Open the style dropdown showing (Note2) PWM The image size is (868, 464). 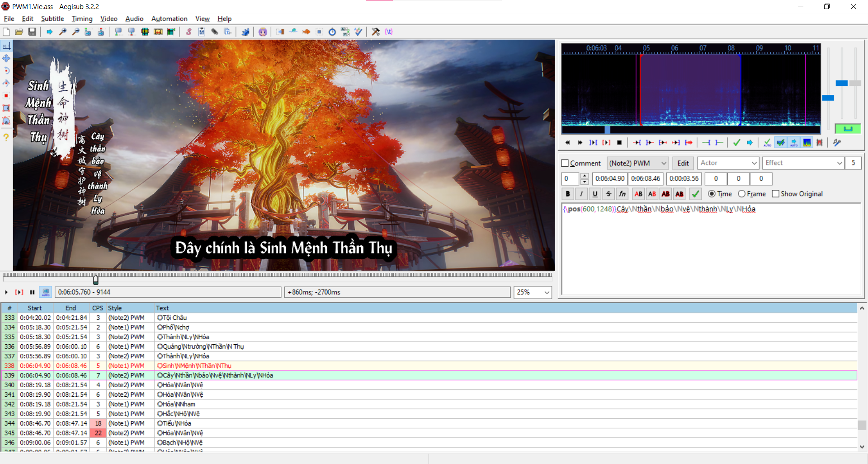(637, 163)
